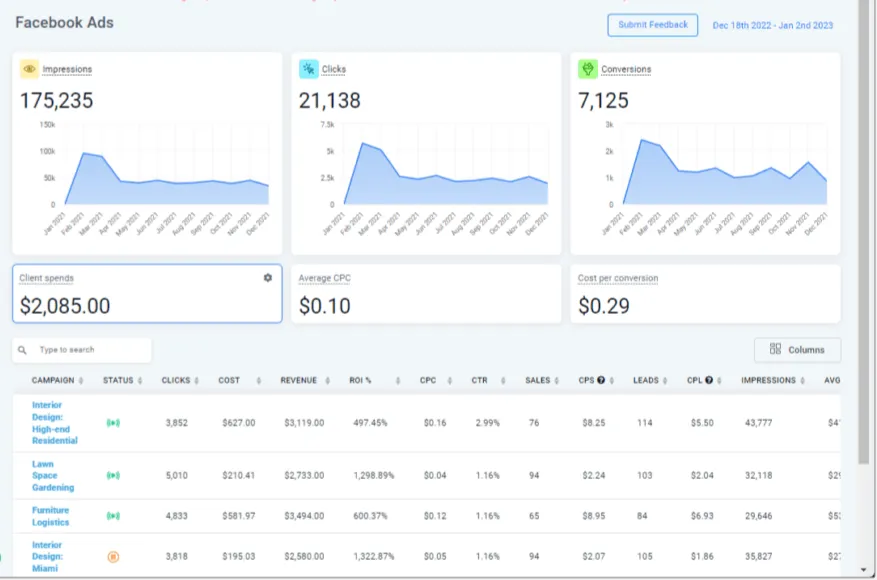Click active status icon for Lawn Space Gardening
The width and height of the screenshot is (877, 580).
click(x=113, y=475)
